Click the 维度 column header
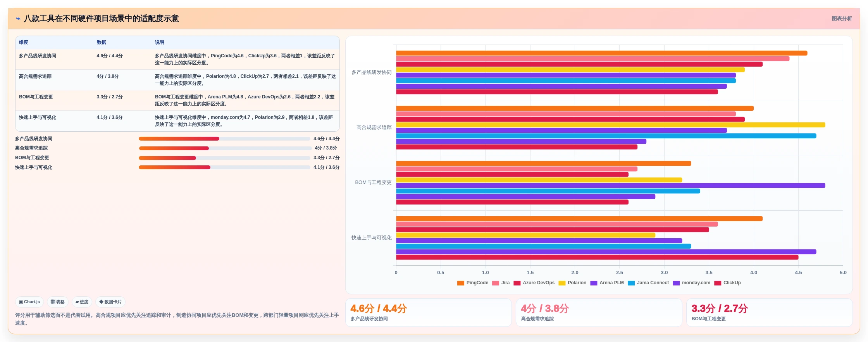Screen dimensions: 868x342 (x=24, y=43)
